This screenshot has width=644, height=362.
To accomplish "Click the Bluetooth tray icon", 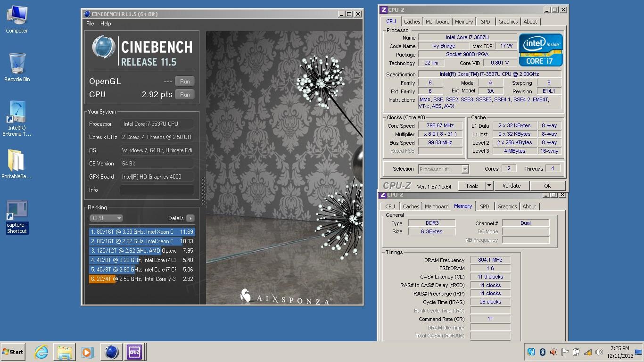I will tap(542, 352).
